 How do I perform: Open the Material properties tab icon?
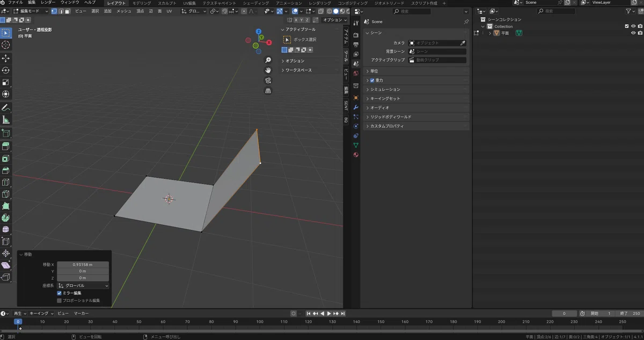tap(355, 155)
